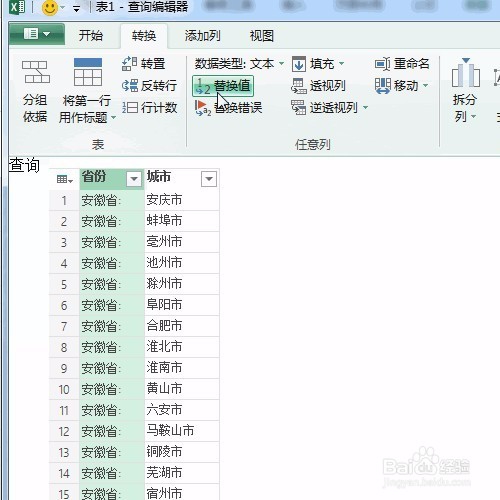Viewport: 500px width, 500px height.
Task: Click the 替换错误 icon
Action: (203, 108)
